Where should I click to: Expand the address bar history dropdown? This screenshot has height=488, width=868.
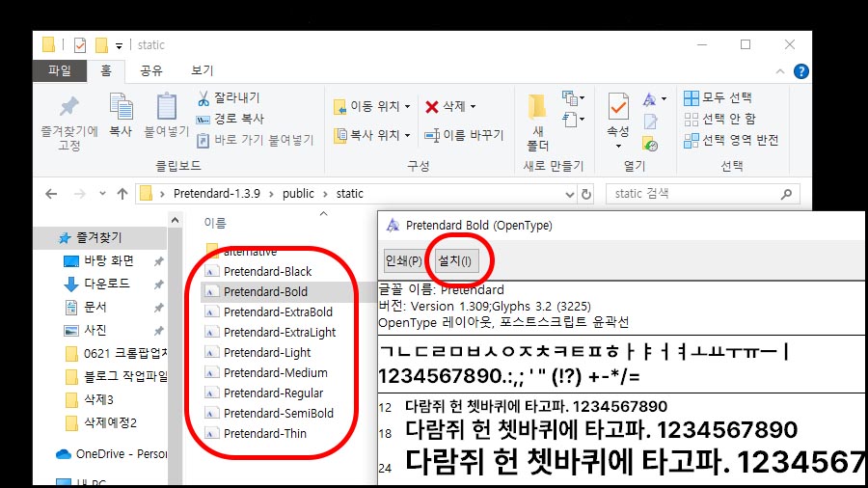(x=570, y=194)
